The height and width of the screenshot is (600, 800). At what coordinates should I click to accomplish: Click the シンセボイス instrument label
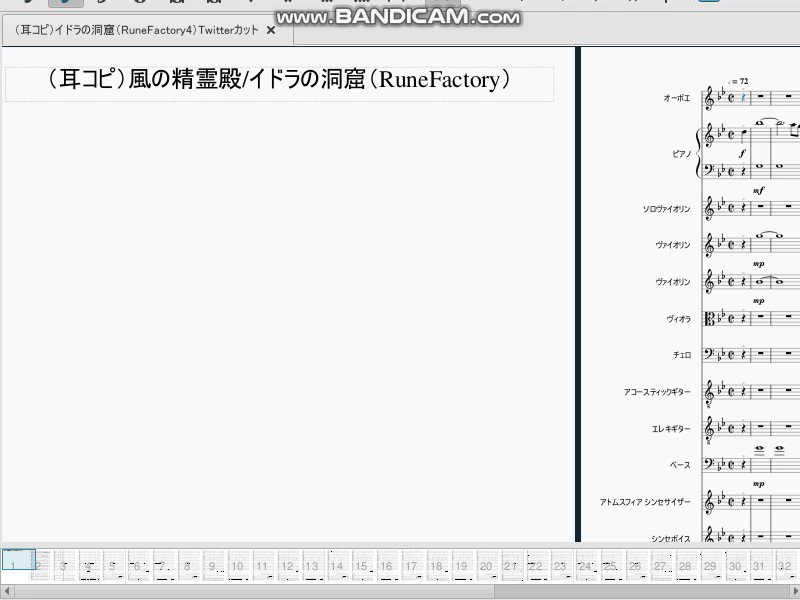pyautogui.click(x=670, y=539)
